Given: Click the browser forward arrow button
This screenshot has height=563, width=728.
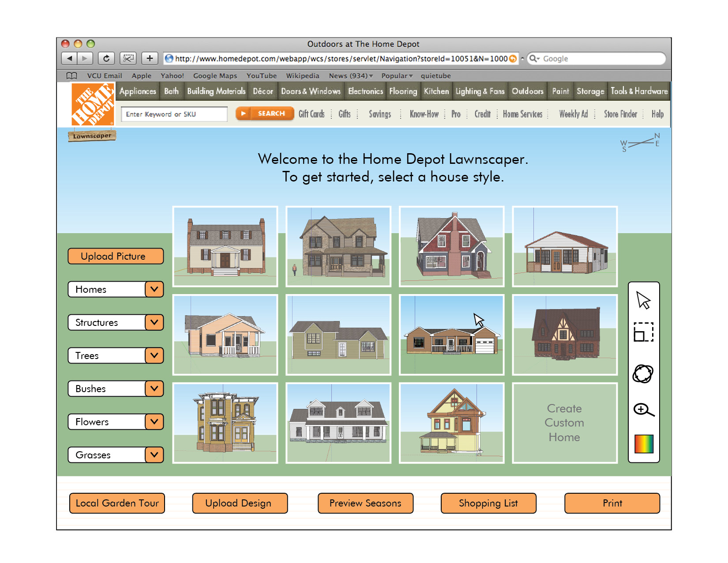Looking at the screenshot, I should [85, 58].
